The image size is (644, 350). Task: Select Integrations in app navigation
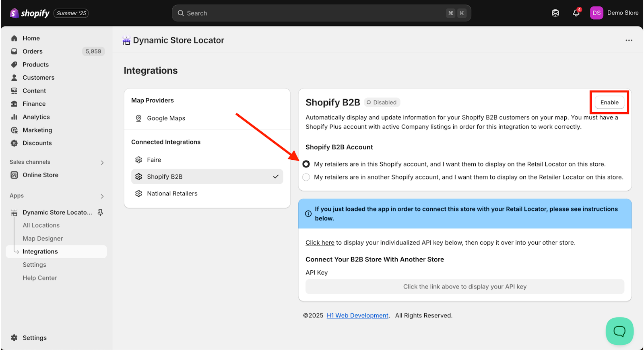click(x=57, y=251)
